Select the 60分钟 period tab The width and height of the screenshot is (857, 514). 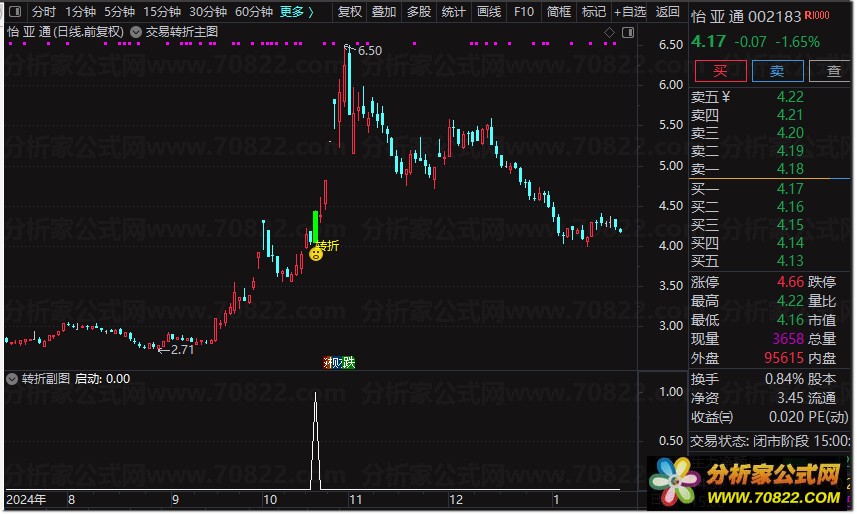[254, 11]
